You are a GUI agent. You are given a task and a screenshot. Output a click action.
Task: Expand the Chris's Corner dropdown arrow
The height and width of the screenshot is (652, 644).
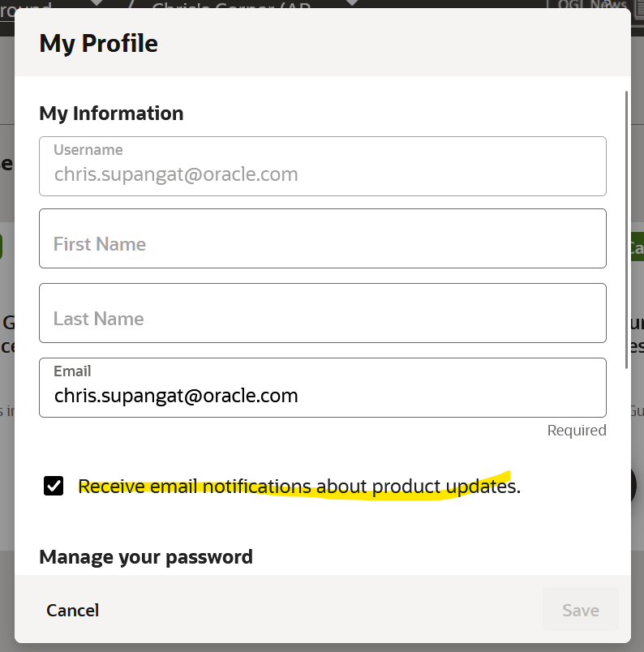pos(351,3)
